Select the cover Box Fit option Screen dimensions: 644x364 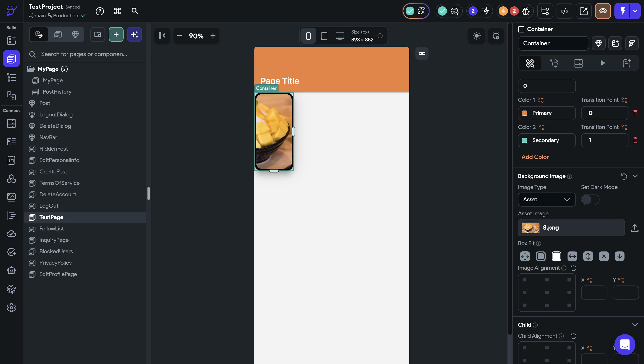click(x=557, y=256)
